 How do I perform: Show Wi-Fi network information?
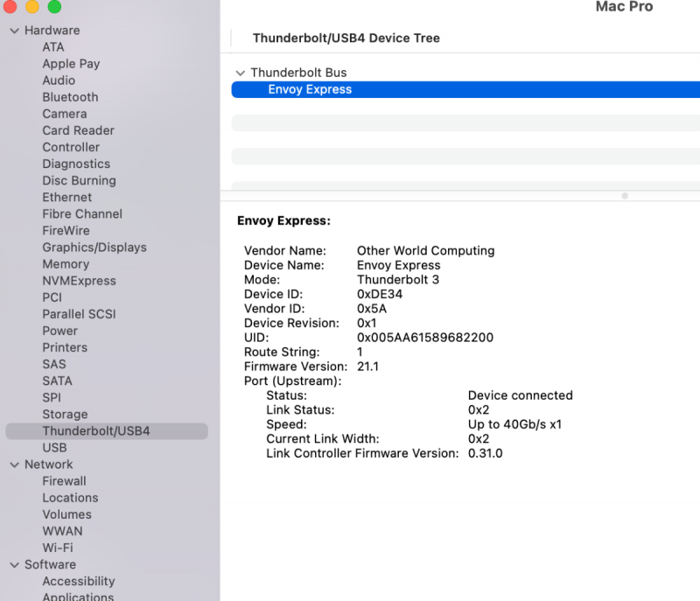58,548
